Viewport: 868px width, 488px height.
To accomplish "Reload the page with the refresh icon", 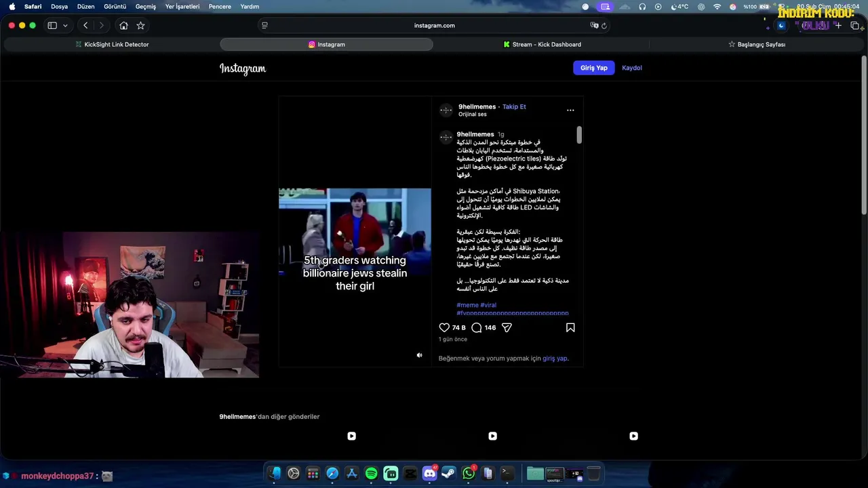I will [x=604, y=26].
